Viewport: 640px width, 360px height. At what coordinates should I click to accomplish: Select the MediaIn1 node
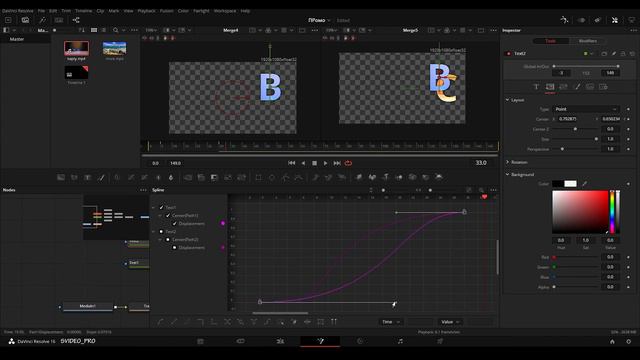[x=88, y=307]
